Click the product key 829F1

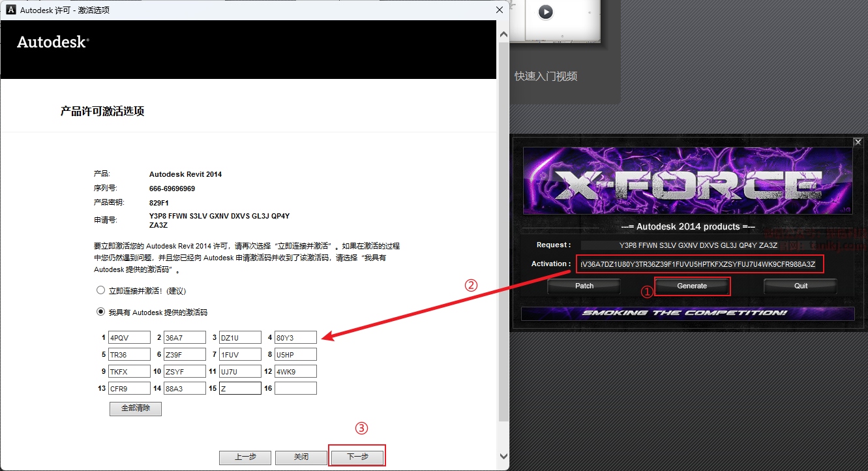pos(159,203)
